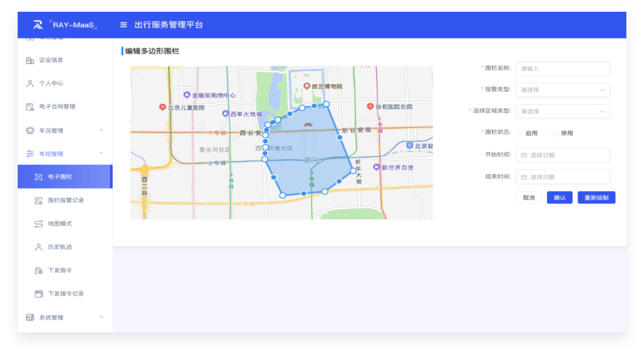
Task: Open the 下发指令记录 menu item
Action: pos(65,294)
